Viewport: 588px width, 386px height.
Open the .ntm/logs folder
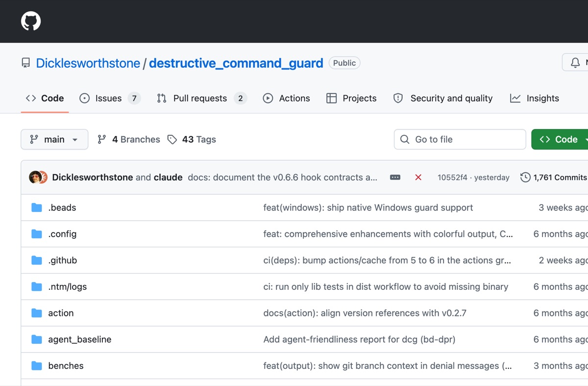(x=68, y=287)
